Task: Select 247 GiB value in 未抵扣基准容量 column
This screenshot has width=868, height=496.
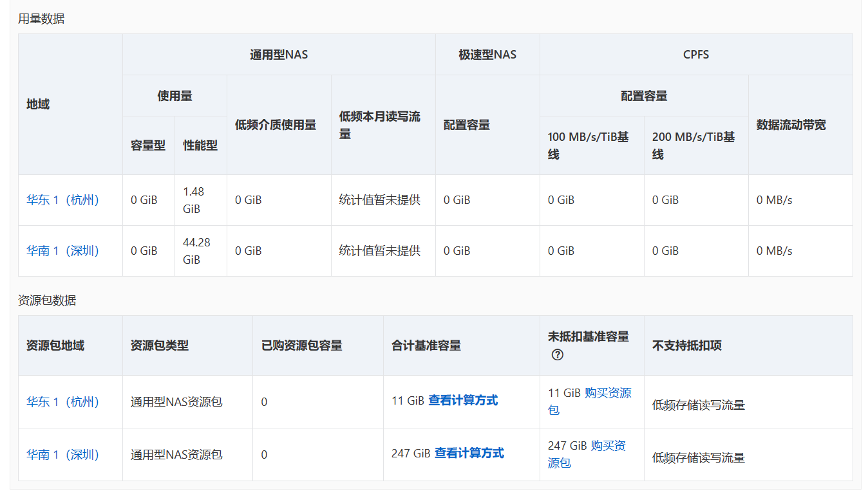Action: (x=567, y=445)
